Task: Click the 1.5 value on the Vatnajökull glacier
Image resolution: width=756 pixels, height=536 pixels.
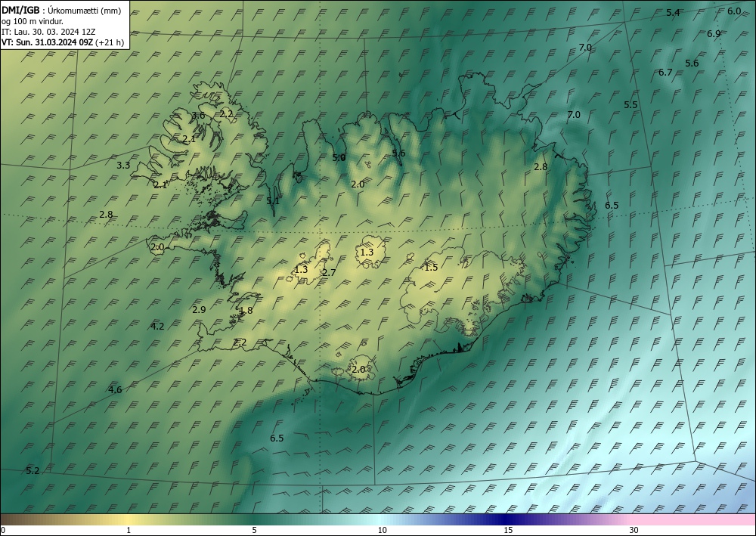Action: coord(431,268)
